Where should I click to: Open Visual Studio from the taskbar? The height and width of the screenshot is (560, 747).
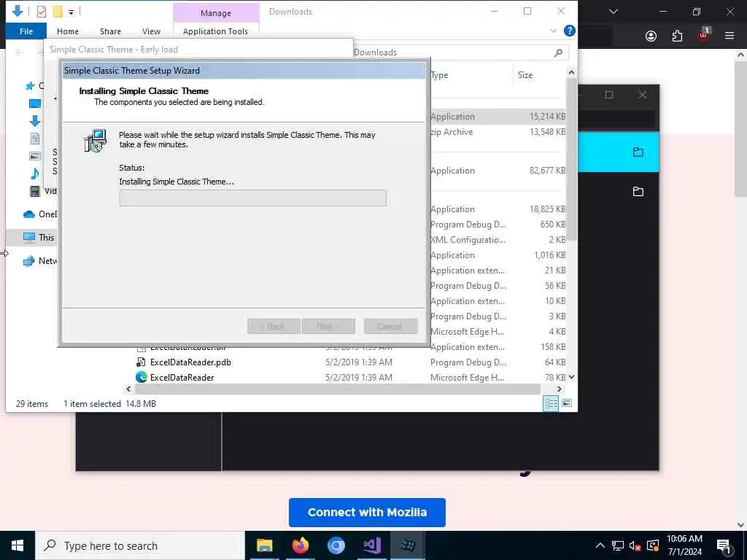(x=371, y=545)
